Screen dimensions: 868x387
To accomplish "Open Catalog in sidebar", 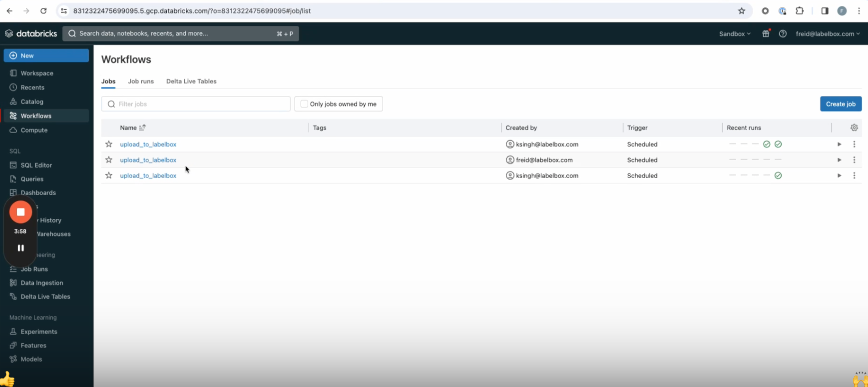I will click(x=46, y=101).
